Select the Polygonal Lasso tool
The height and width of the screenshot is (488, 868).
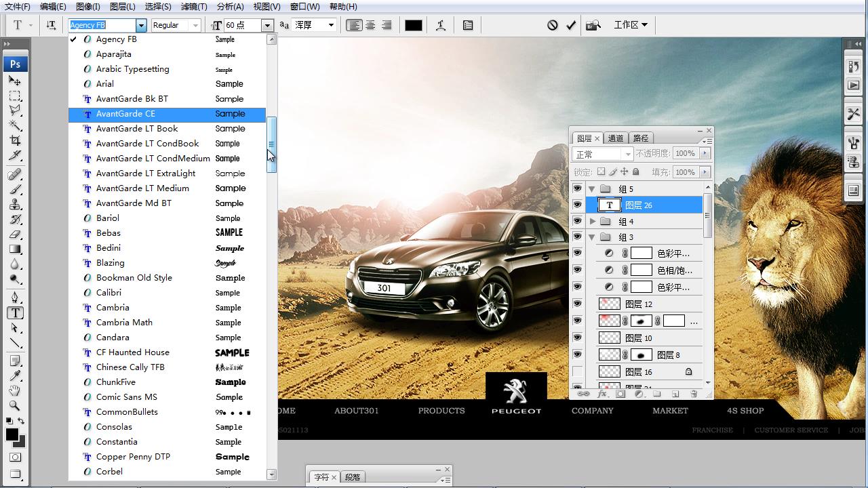point(15,110)
